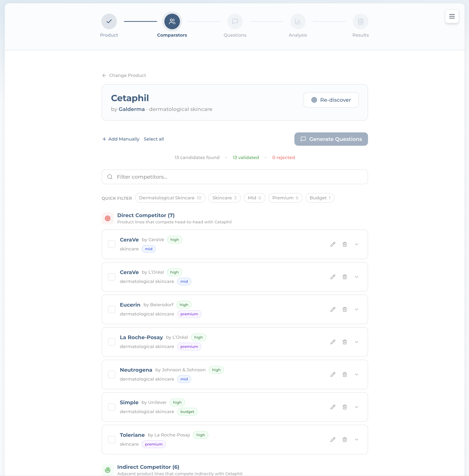The image size is (469, 476).
Task: Apply the Premium quick filter
Action: (x=285, y=198)
